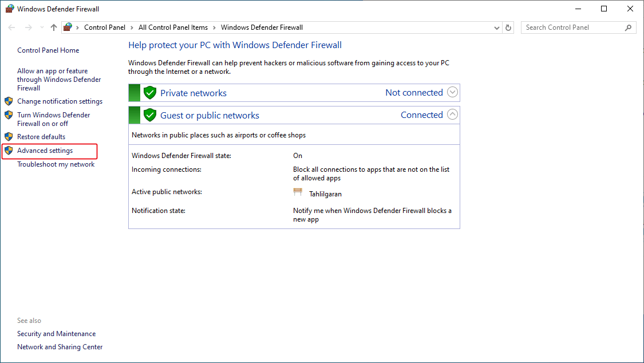Open All Control Panel Items from breadcrumb
Image resolution: width=644 pixels, height=363 pixels.
click(173, 27)
